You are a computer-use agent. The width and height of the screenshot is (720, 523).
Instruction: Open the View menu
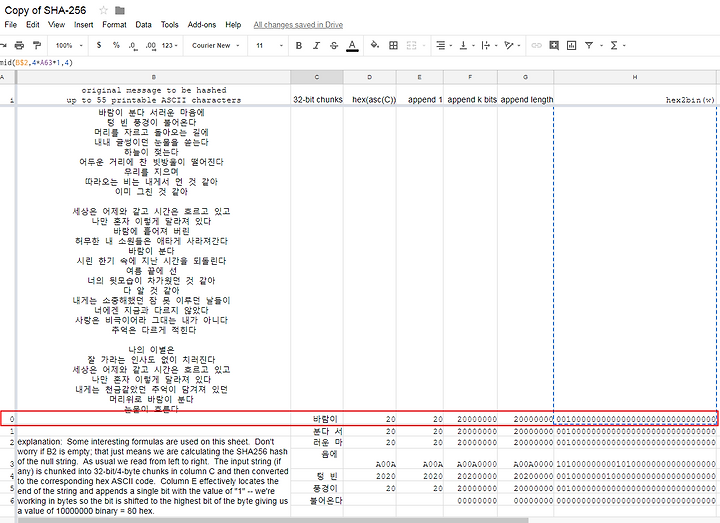56,25
